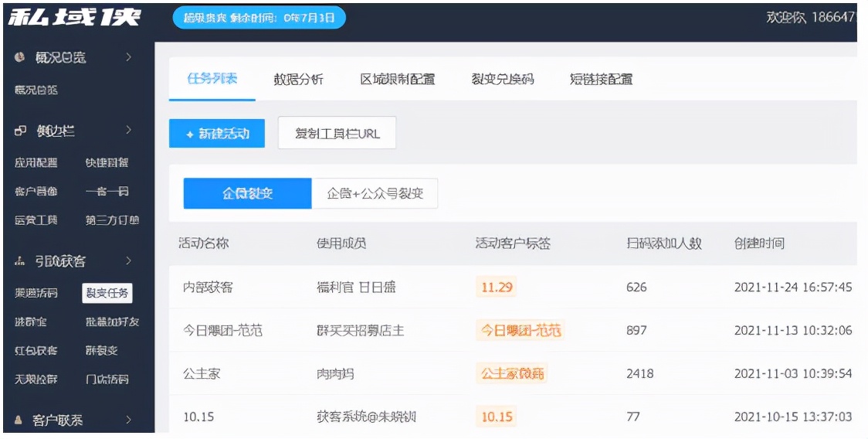Click the 复制工具栏URL button
This screenshot has width=868, height=439.
(x=337, y=133)
